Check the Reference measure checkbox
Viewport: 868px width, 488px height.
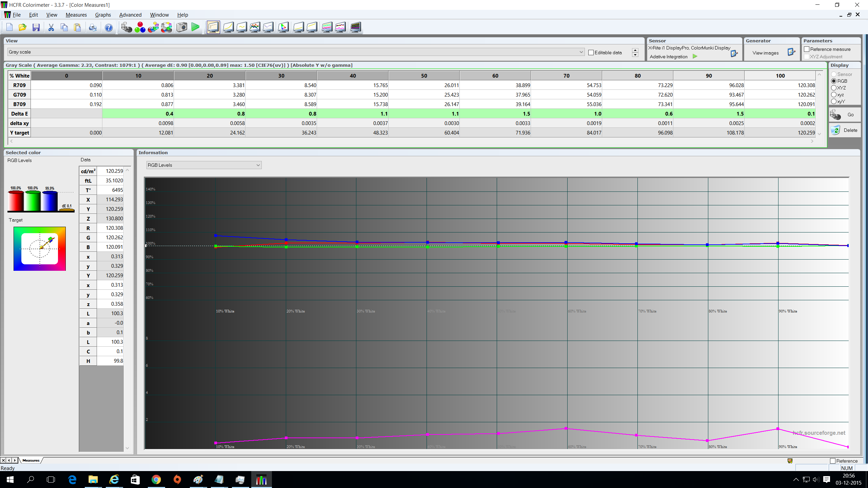[807, 49]
